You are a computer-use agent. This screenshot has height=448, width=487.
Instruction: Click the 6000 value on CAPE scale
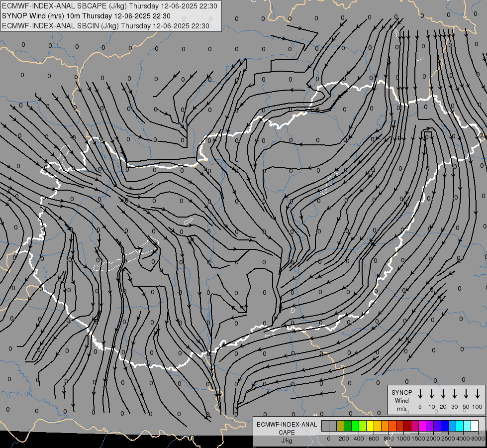click(x=478, y=439)
